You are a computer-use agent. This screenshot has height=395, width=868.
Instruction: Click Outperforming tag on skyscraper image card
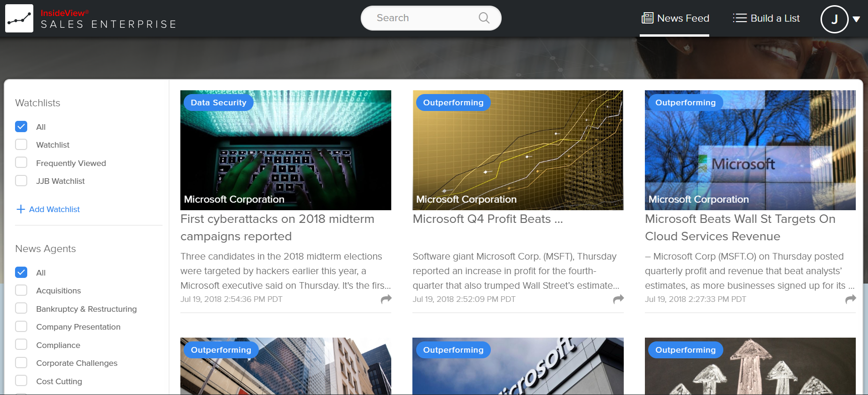click(221, 350)
